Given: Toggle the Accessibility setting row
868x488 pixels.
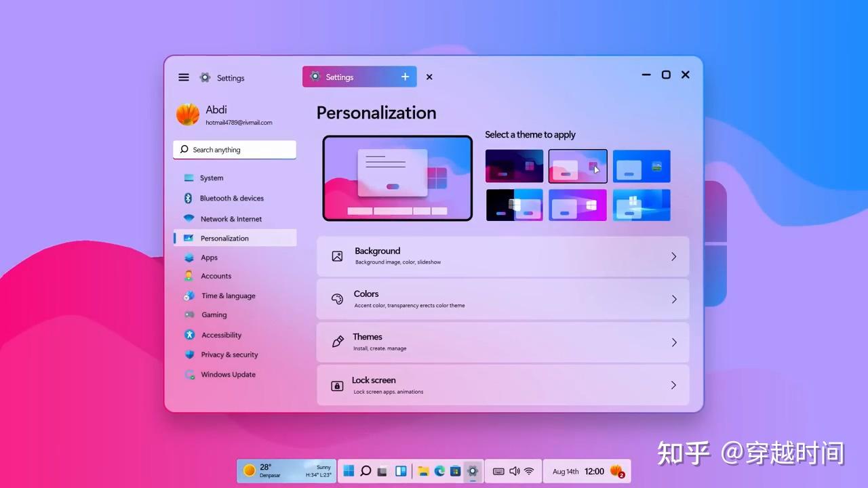Looking at the screenshot, I should coord(222,334).
